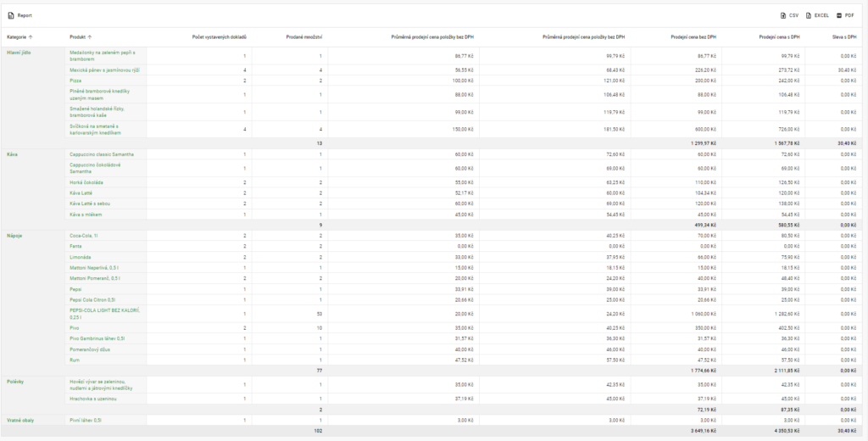The image size is (868, 441).
Task: Open the Horká čokoláda product
Action: pyautogui.click(x=86, y=182)
